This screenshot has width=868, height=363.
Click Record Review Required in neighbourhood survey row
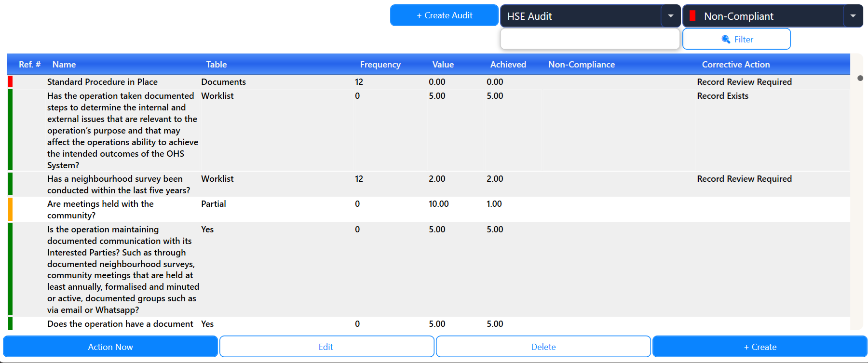tap(744, 179)
